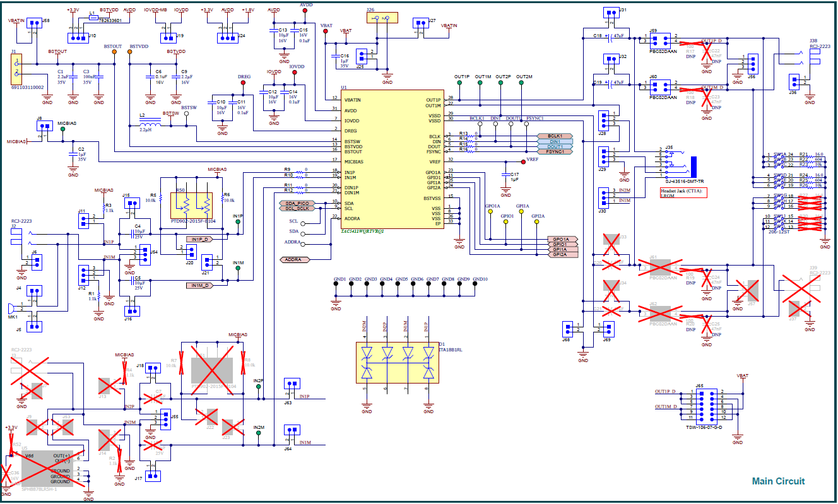838x504 pixels.
Task: Select the GPI2A port flag
Action: pos(562,255)
